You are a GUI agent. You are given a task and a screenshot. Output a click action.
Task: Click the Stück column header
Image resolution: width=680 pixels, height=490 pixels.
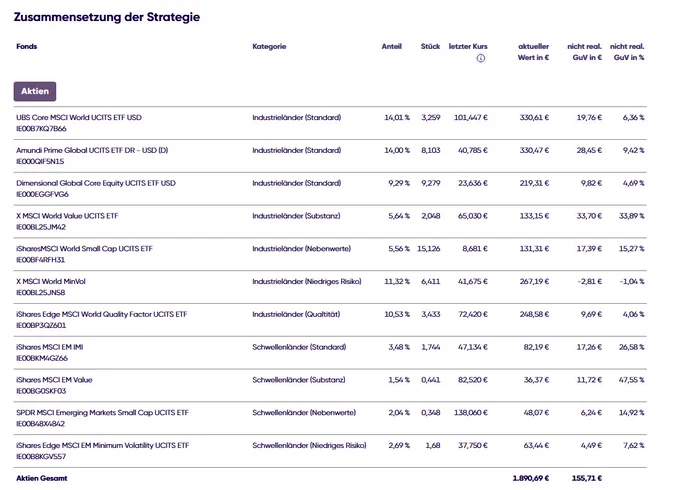430,46
